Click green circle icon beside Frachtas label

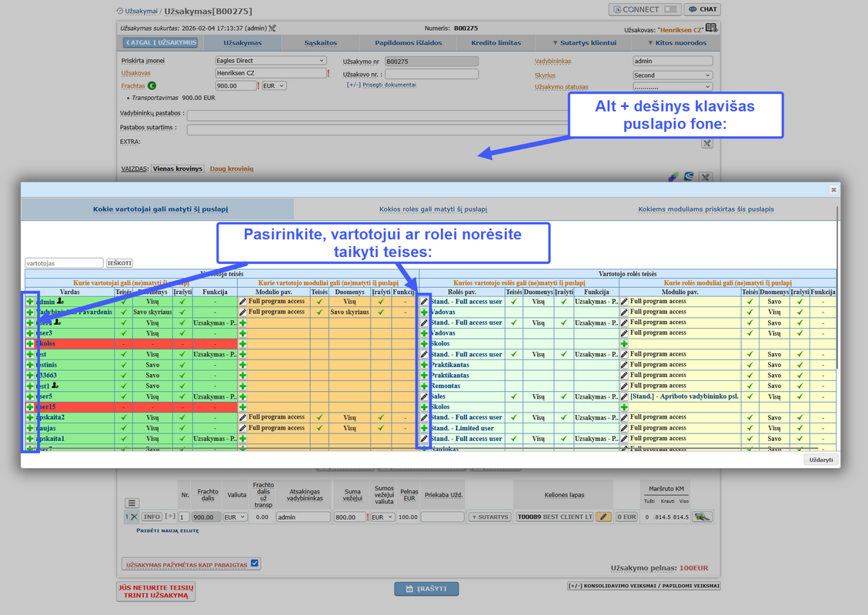pos(152,85)
